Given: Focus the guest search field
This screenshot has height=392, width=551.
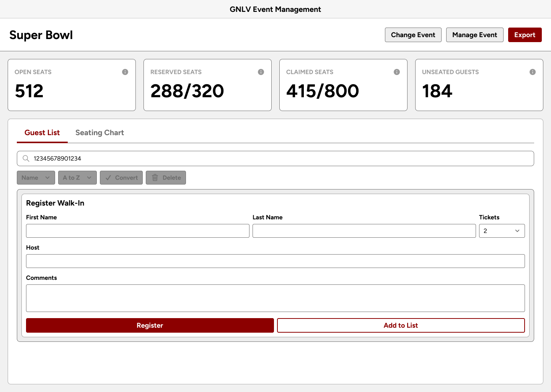Looking at the screenshot, I should point(275,158).
